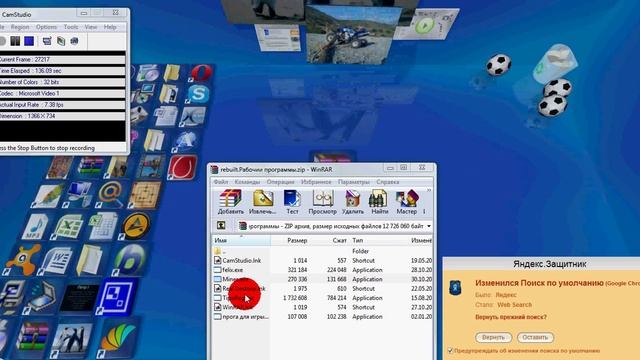
Task: Open the Команды menu in WinRAR
Action: pos(247,182)
